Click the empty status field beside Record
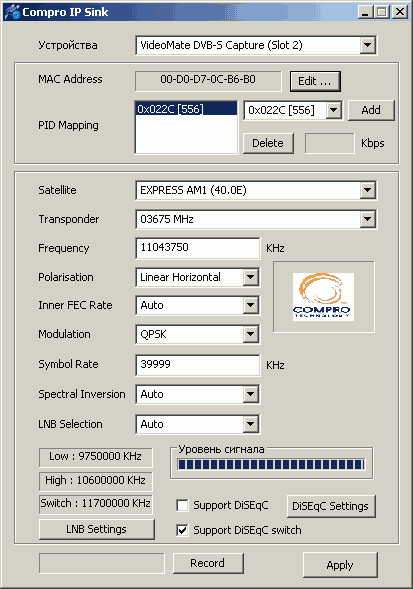The height and width of the screenshot is (589, 413). pyautogui.click(x=101, y=563)
